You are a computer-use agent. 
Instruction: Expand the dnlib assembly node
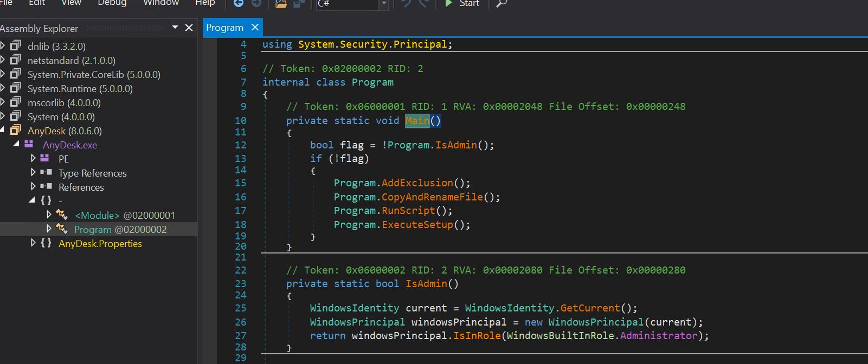pyautogui.click(x=3, y=46)
